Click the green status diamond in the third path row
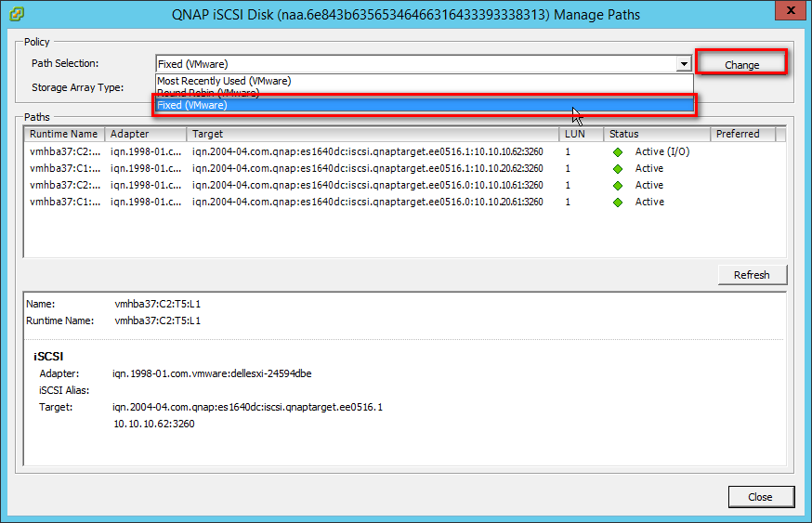 pyautogui.click(x=618, y=185)
